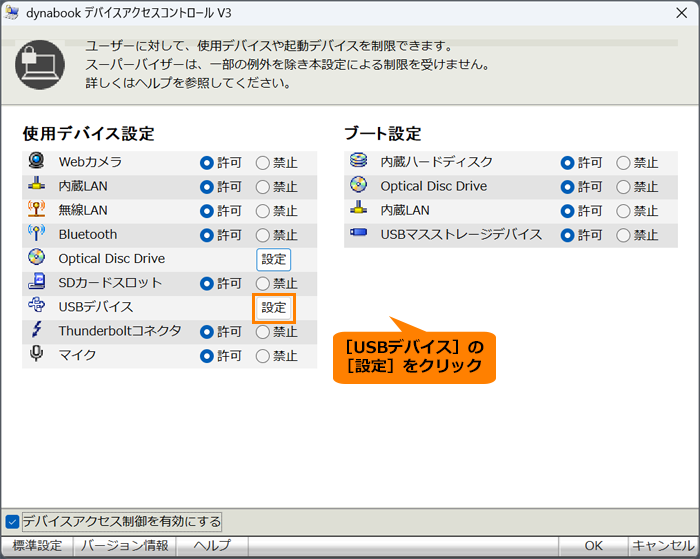The height and width of the screenshot is (559, 700).
Task: Select 許可 for USBマスストレージデバイス boot
Action: [567, 235]
